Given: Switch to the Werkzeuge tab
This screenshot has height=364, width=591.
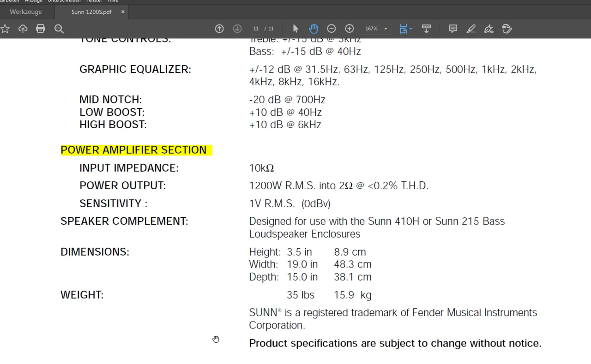Looking at the screenshot, I should (x=26, y=12).
